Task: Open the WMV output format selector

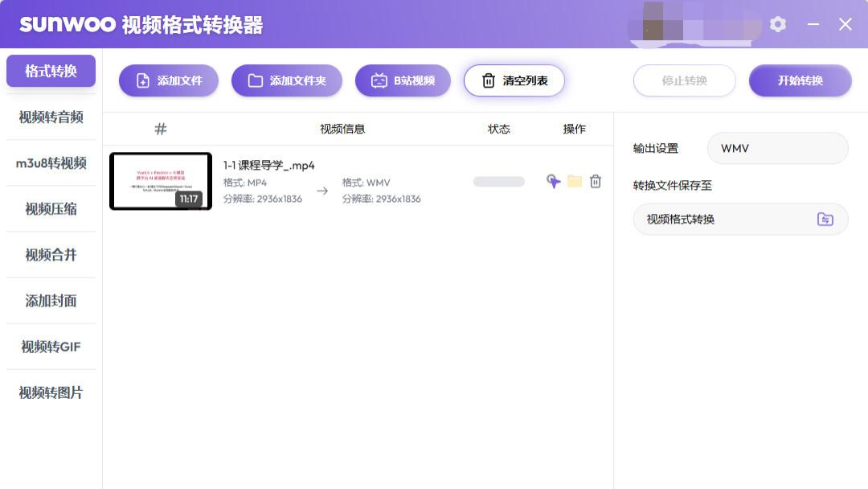Action: tap(776, 148)
